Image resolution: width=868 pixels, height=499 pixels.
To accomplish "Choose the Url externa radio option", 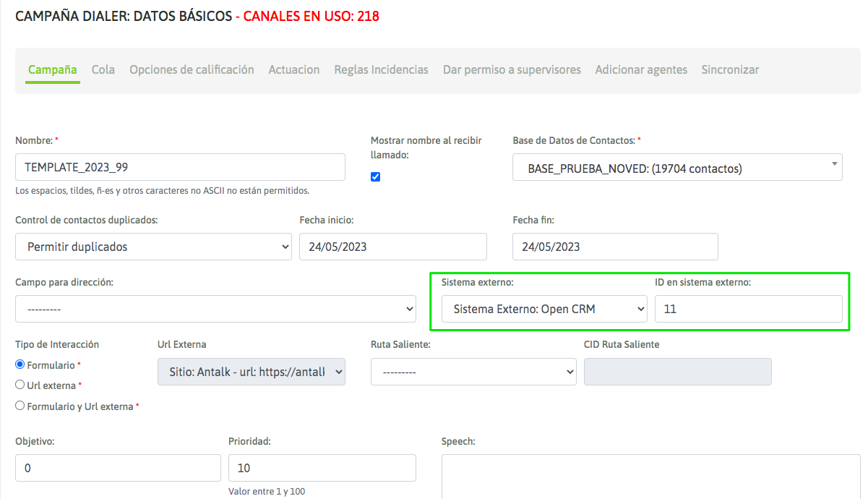I will (20, 385).
